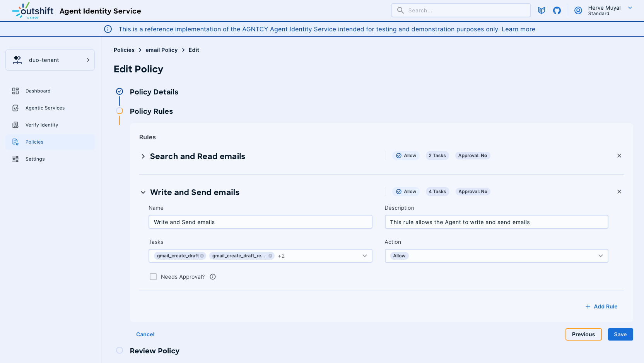Remove the gmail_create_draft_re... task chip
This screenshot has height=363, width=644.
(270, 256)
